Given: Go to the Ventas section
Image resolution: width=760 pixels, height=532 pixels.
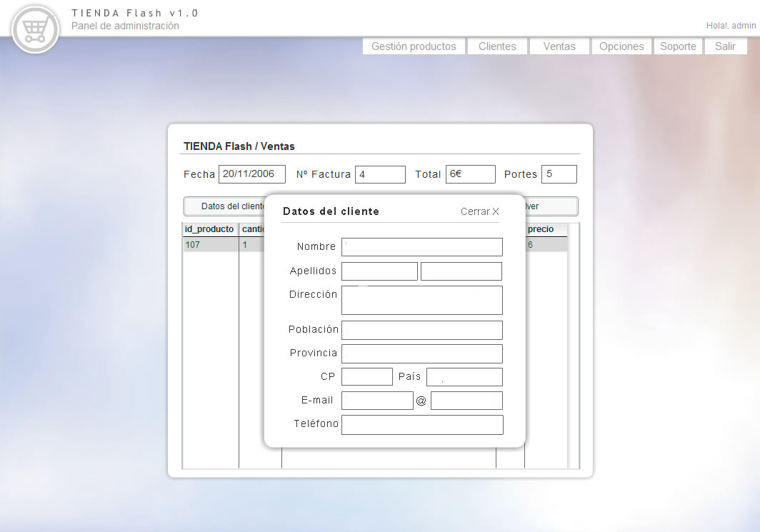Looking at the screenshot, I should (x=559, y=46).
